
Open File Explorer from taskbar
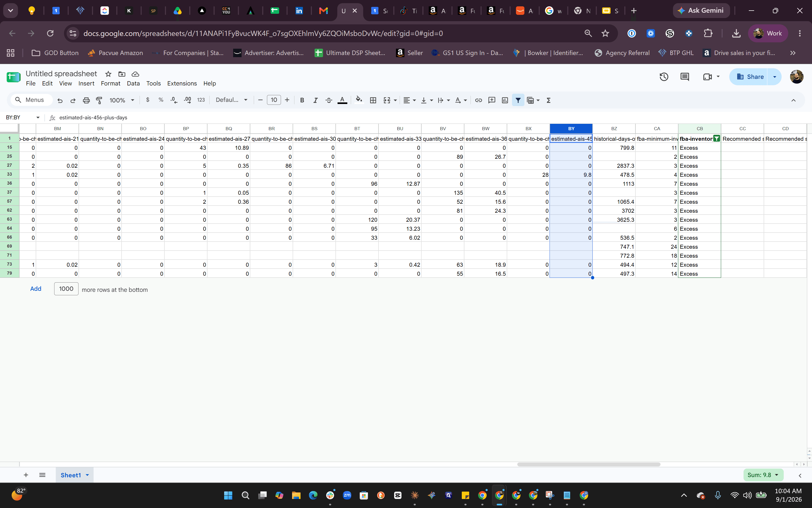pos(296,495)
